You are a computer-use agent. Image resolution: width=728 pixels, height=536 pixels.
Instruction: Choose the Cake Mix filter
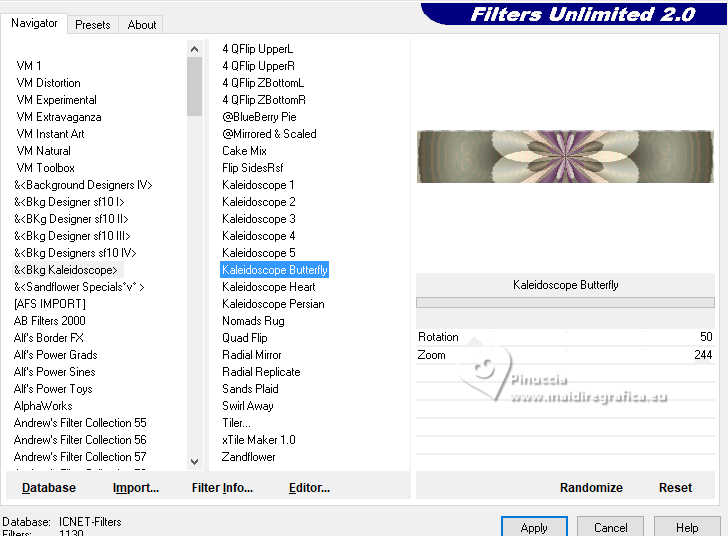point(244,151)
